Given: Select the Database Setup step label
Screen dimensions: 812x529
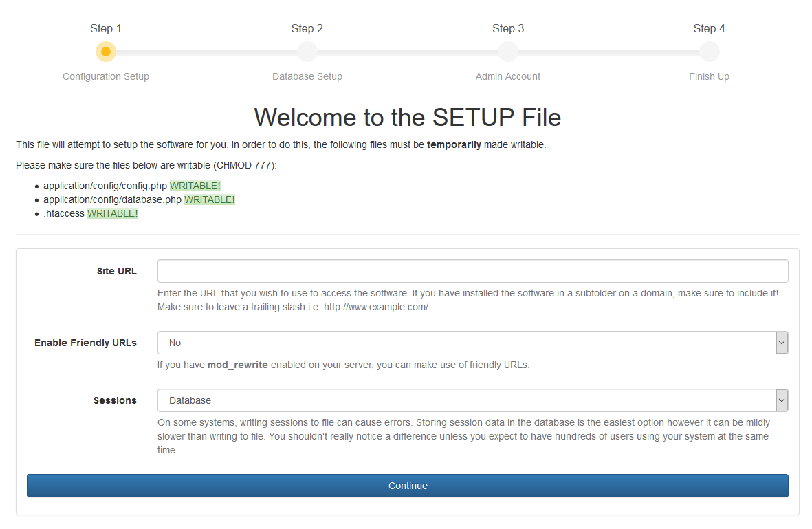Looking at the screenshot, I should coord(307,76).
